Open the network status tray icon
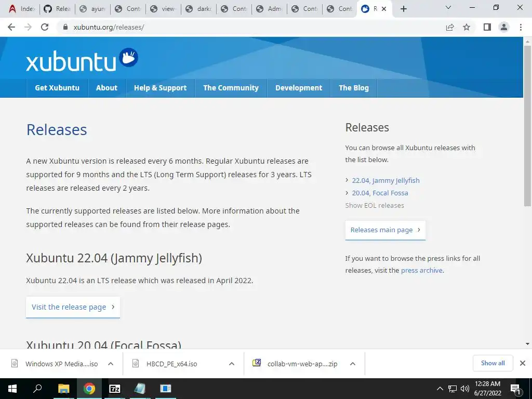This screenshot has width=532, height=399. tap(453, 389)
